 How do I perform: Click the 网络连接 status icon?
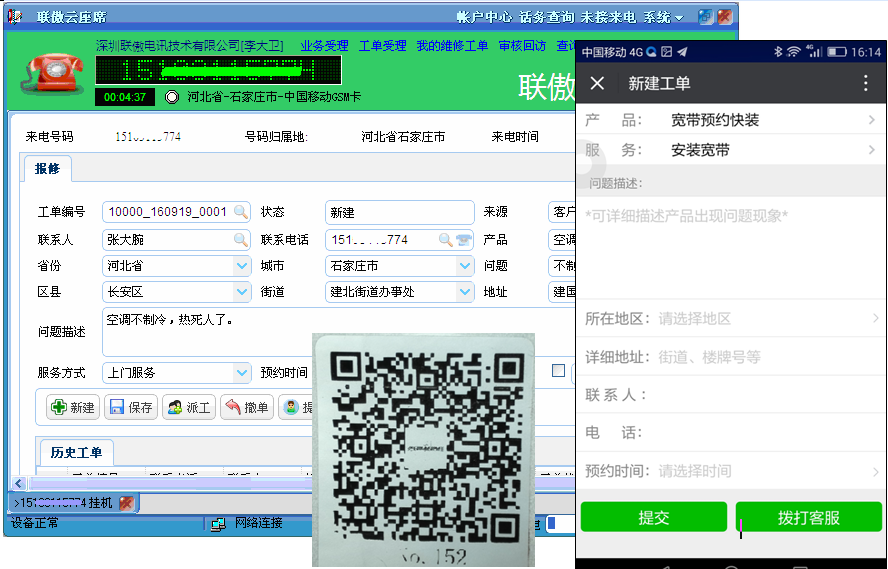click(x=218, y=524)
